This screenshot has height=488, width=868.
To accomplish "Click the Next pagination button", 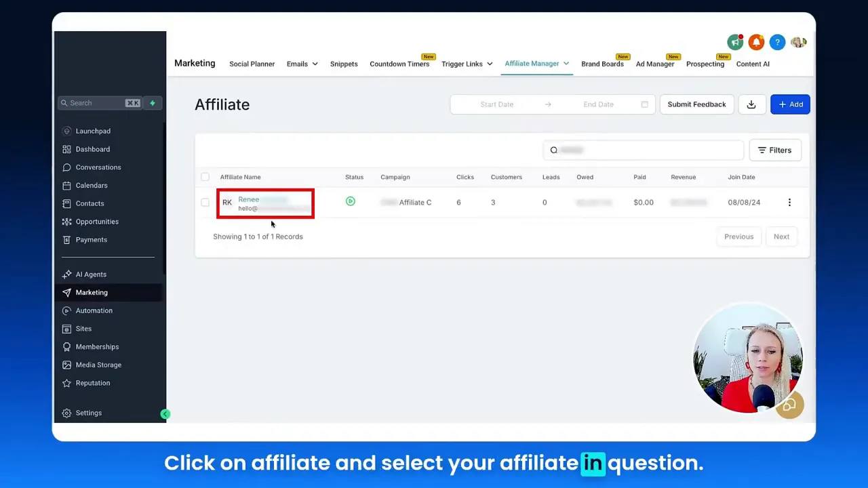I will pyautogui.click(x=781, y=237).
